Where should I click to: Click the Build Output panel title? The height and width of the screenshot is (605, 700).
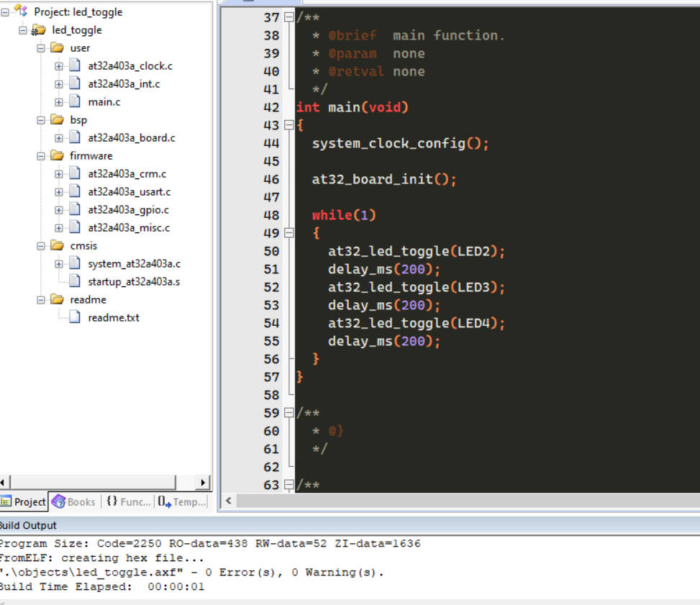coord(27,526)
